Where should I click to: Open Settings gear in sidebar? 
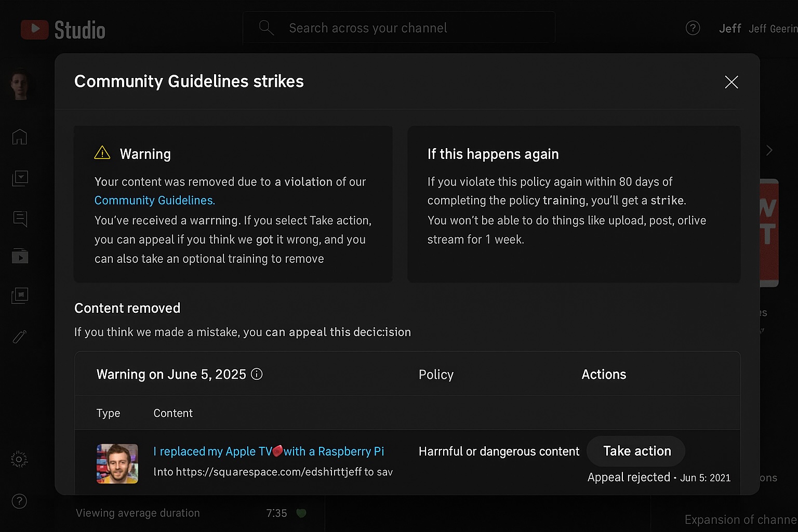point(19,459)
